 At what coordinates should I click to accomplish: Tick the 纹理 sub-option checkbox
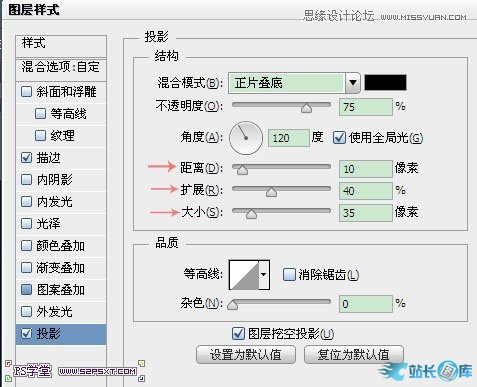[40, 136]
